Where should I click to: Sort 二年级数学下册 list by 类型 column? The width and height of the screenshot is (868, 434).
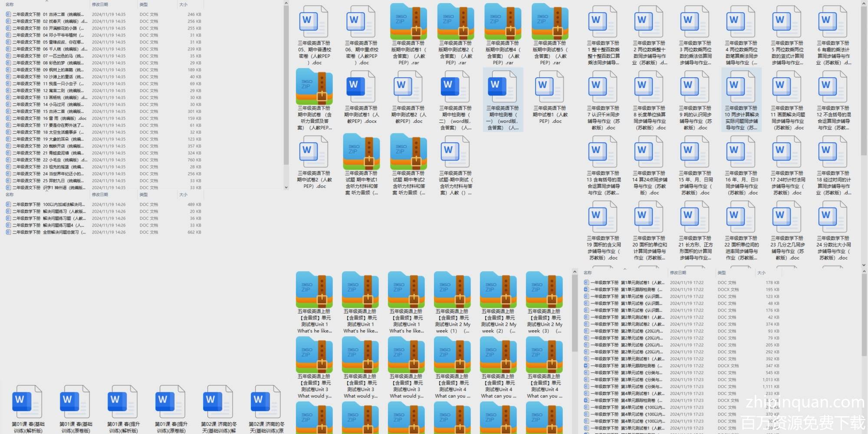pyautogui.click(x=144, y=194)
